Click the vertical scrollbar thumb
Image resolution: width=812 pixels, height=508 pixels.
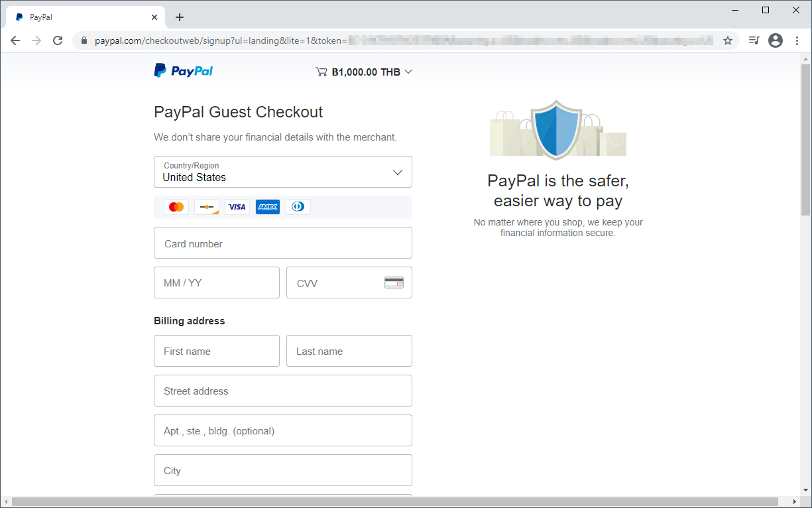coord(805,139)
